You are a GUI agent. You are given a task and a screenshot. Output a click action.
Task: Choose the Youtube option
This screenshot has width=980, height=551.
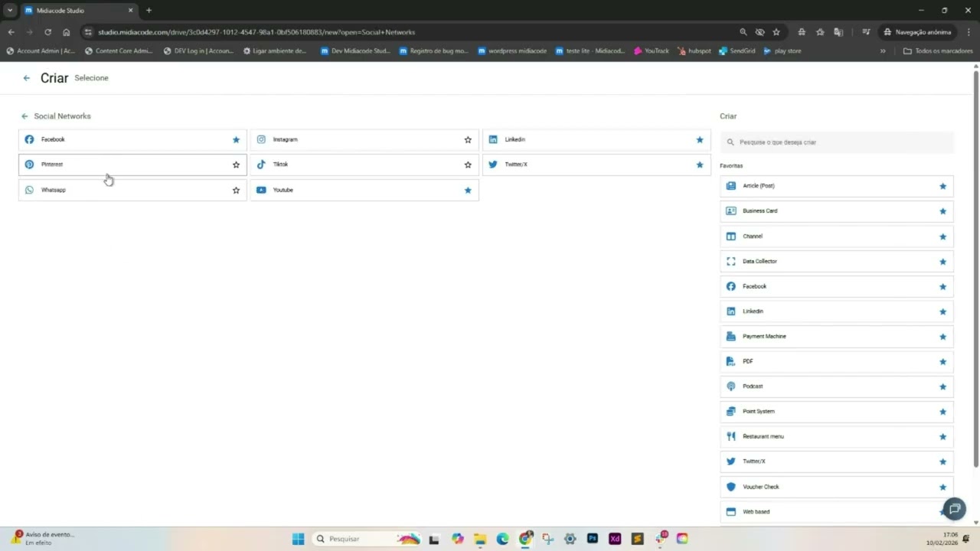[364, 190]
